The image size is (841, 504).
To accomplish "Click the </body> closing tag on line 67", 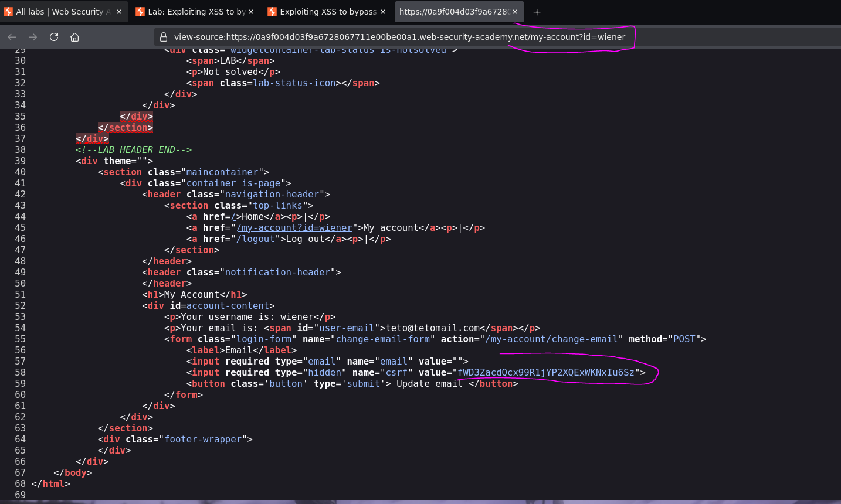I will tap(73, 472).
